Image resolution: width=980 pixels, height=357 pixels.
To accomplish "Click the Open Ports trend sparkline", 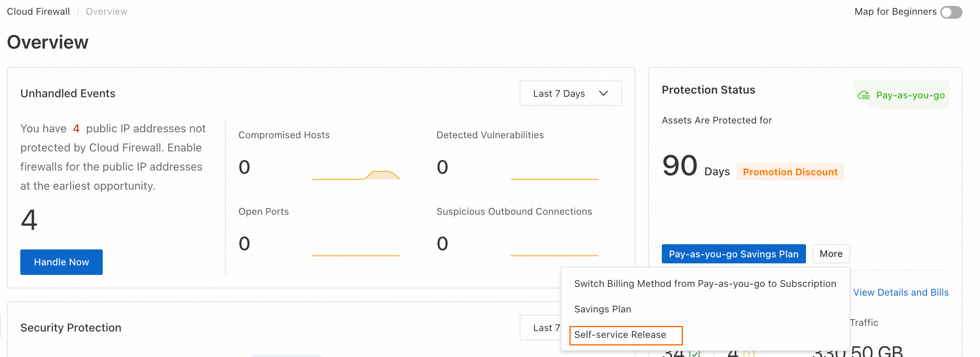I will [356, 255].
